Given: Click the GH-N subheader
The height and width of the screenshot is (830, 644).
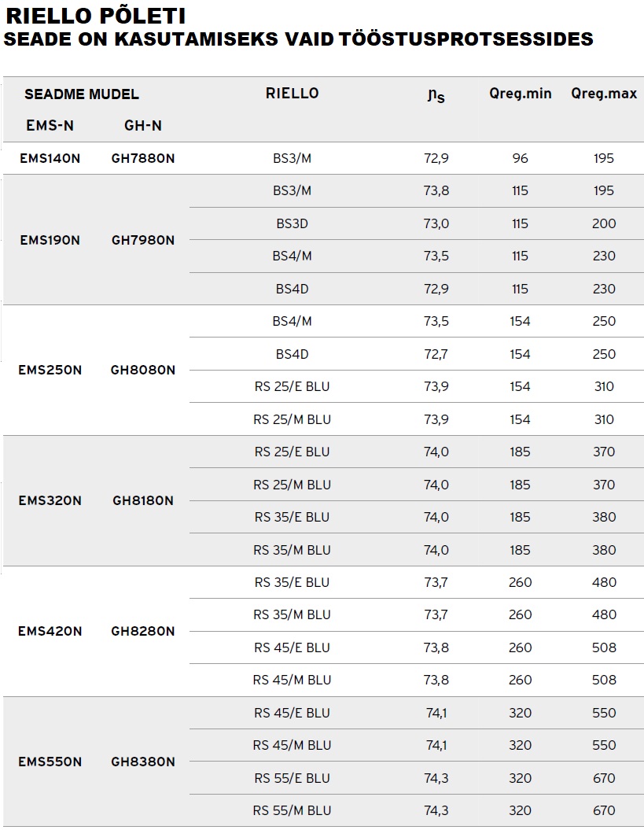Looking at the screenshot, I should 143,125.
